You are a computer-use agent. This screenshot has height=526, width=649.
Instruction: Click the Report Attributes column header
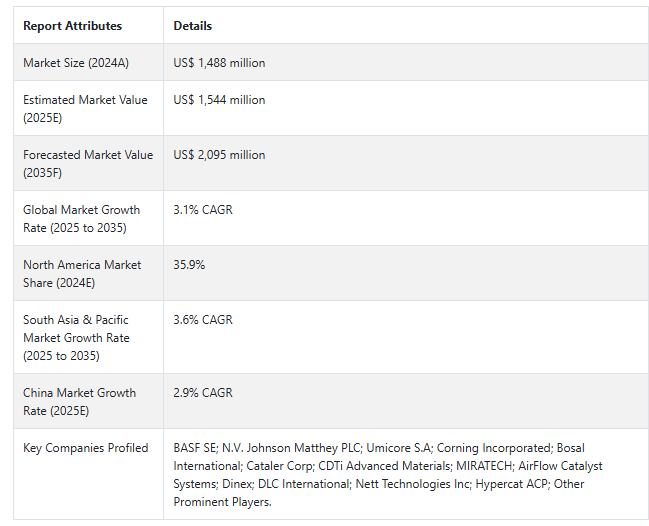pyautogui.click(x=72, y=26)
